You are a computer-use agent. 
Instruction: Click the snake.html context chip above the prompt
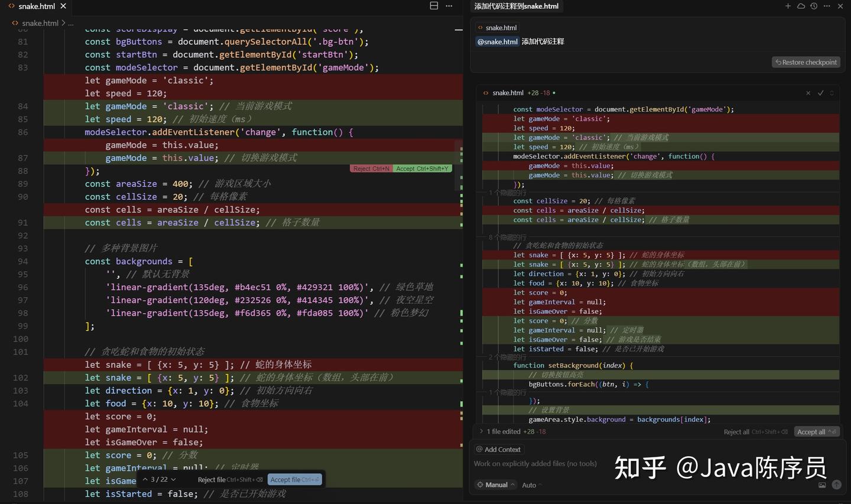(498, 28)
